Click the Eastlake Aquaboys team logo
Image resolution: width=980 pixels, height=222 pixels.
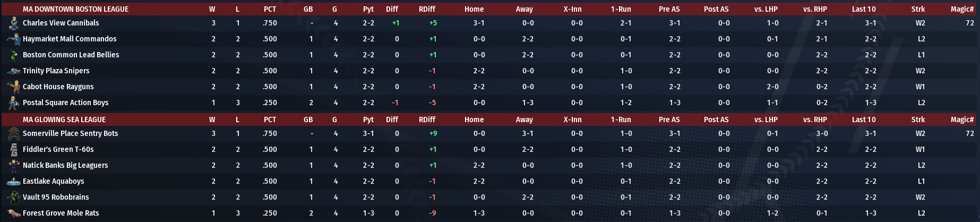pyautogui.click(x=14, y=182)
